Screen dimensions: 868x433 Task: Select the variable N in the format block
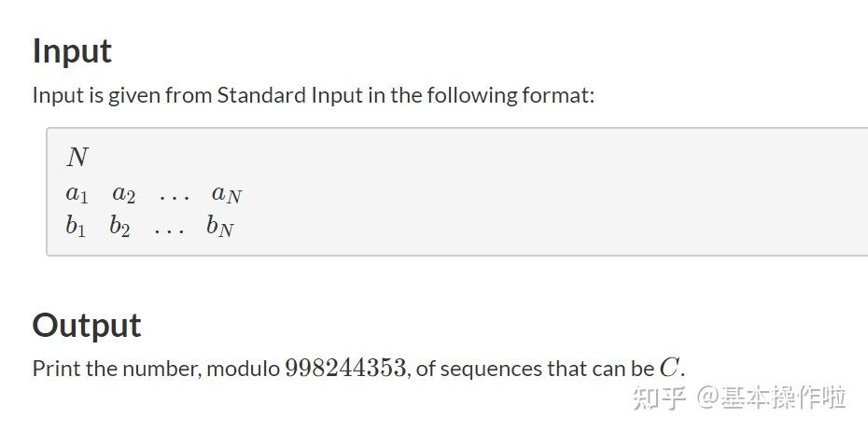click(x=77, y=158)
